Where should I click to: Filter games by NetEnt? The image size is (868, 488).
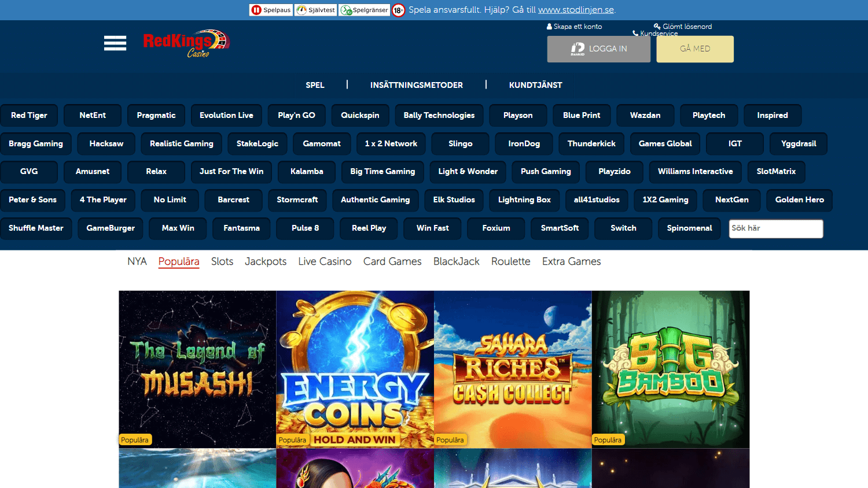pos(93,115)
